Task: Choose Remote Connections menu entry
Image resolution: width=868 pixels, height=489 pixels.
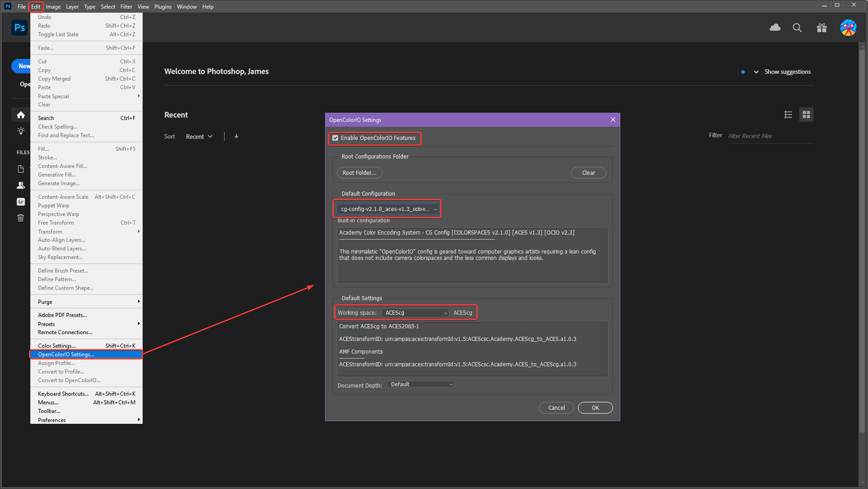Action: pos(86,332)
